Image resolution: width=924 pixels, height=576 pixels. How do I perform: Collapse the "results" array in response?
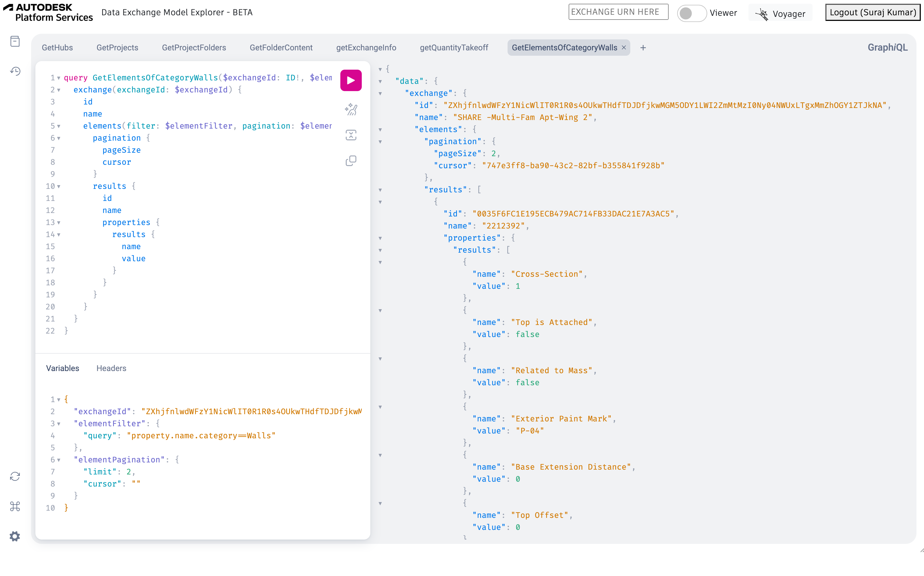click(380, 190)
